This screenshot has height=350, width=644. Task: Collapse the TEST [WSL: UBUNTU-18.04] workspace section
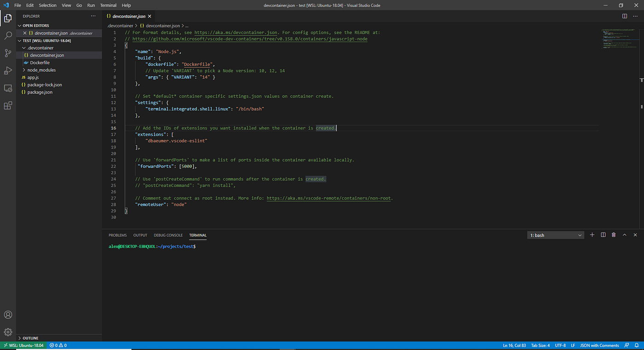click(44, 40)
